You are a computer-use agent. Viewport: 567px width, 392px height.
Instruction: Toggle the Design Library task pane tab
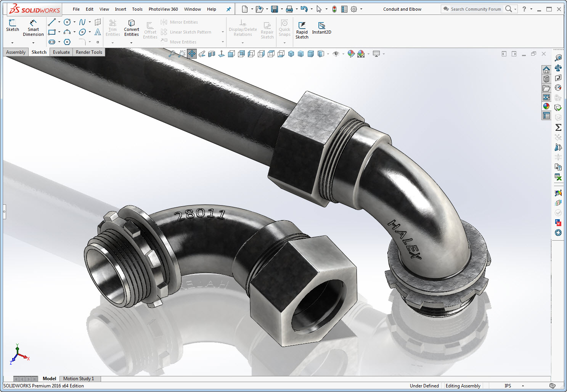[x=546, y=79]
